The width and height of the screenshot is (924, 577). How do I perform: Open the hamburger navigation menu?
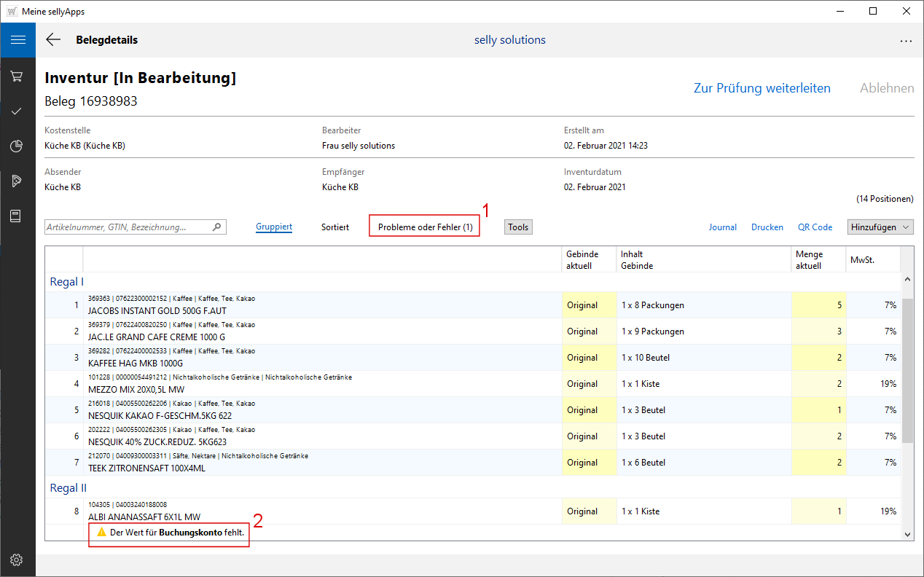tap(17, 40)
